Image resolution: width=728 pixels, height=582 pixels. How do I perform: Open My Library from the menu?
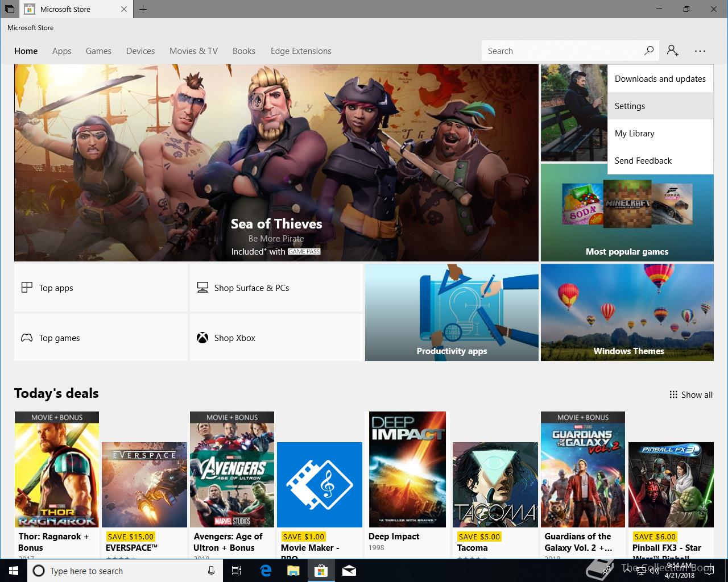coord(660,134)
